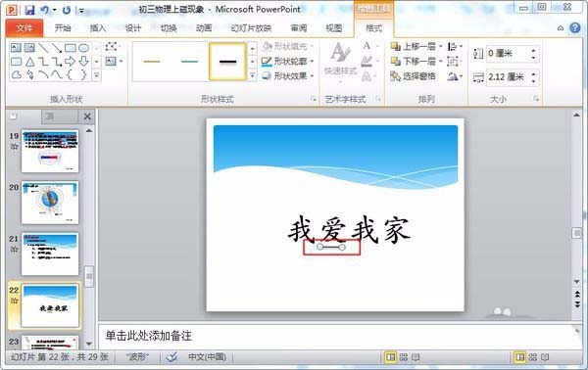Click the Undo arrow icon
This screenshot has width=588, height=370.
point(45,10)
